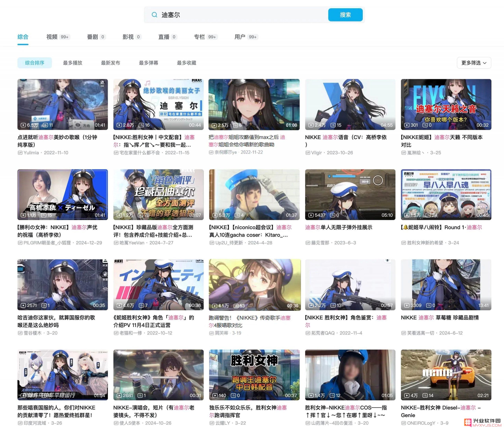Open thumbnail of 点进就听迪塞尔美妙の歌喉 video
504x430 pixels.
coord(63,104)
